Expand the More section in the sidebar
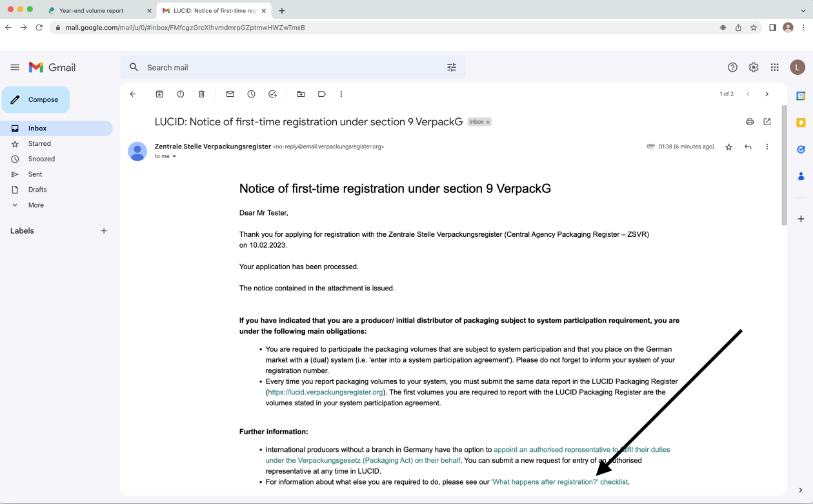Viewport: 813px width, 504px height. (35, 205)
